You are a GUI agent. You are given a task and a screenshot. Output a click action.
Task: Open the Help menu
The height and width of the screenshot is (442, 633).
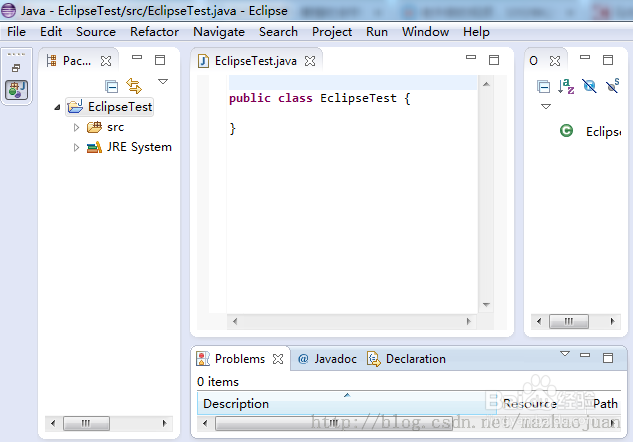[x=476, y=31]
